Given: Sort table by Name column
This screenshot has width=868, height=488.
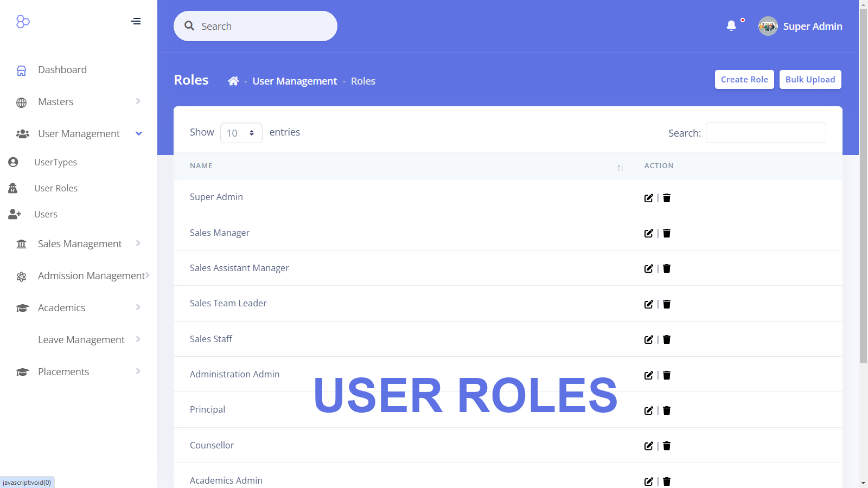Looking at the screenshot, I should [401, 166].
